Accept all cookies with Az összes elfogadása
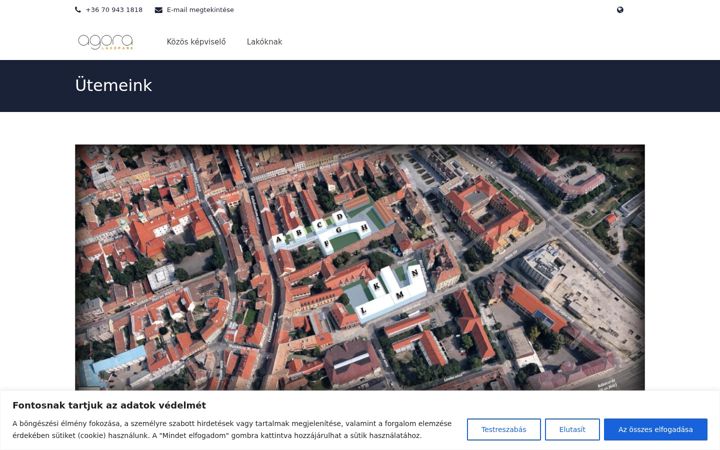This screenshot has width=720, height=450. pos(655,429)
